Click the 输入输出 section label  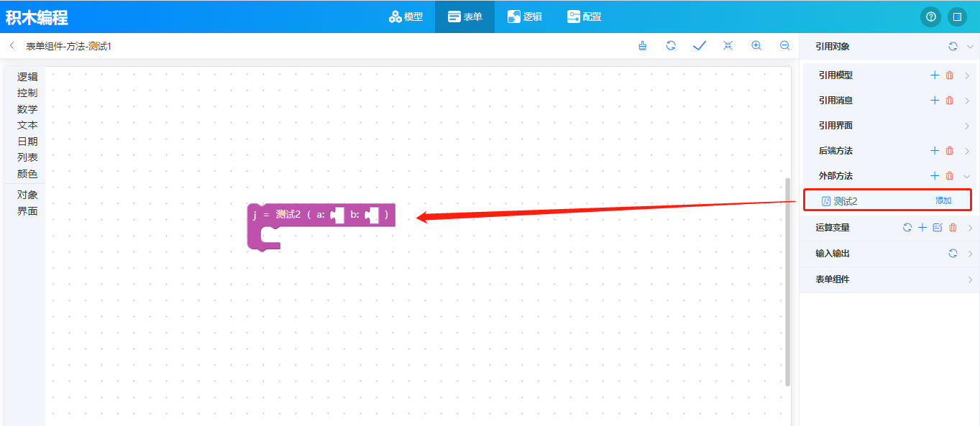coord(833,254)
